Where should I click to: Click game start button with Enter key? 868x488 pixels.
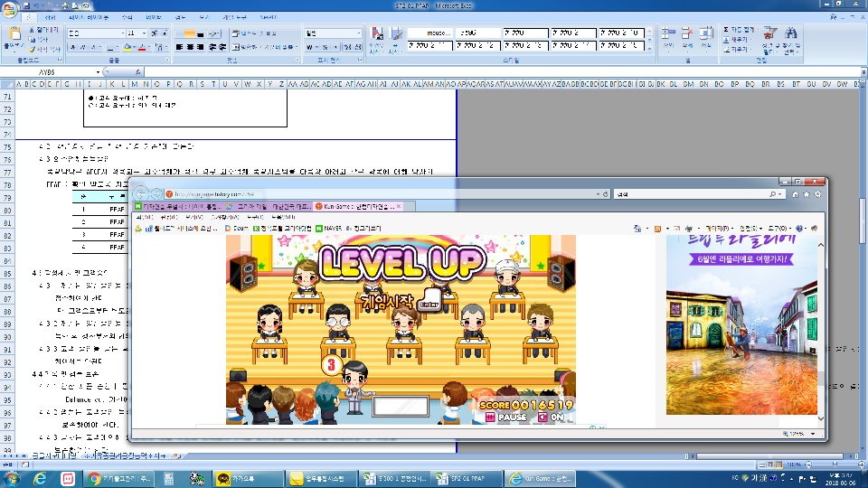click(400, 300)
